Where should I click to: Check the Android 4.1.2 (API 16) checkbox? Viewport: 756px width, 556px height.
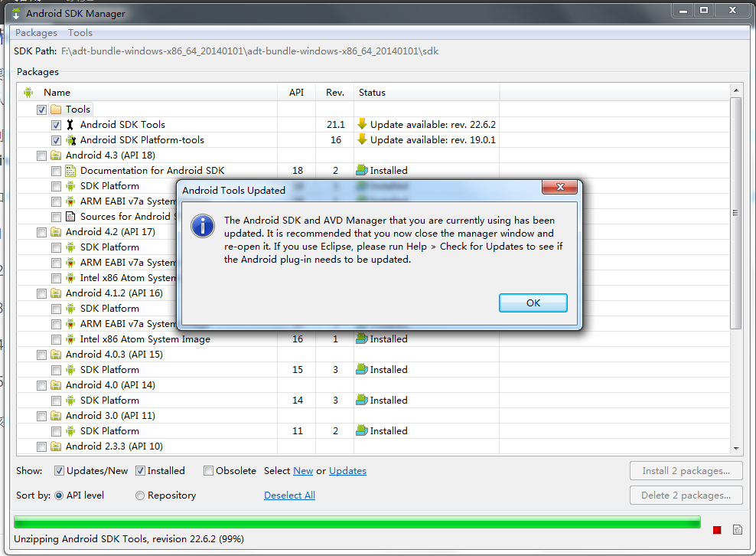[41, 293]
